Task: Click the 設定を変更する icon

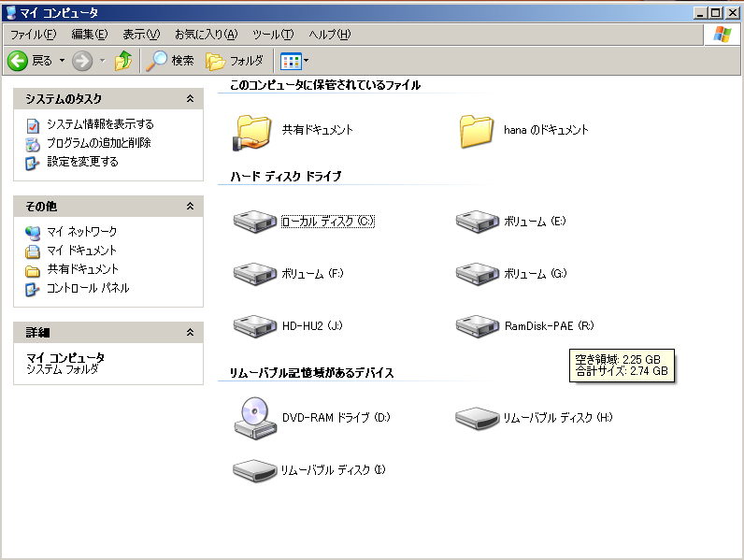Action: point(33,163)
